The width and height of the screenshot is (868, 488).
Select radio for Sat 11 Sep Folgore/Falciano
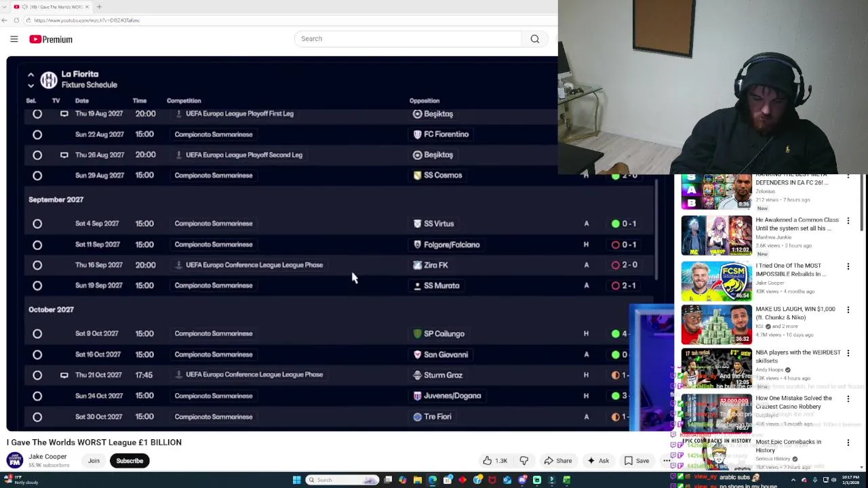(37, 245)
